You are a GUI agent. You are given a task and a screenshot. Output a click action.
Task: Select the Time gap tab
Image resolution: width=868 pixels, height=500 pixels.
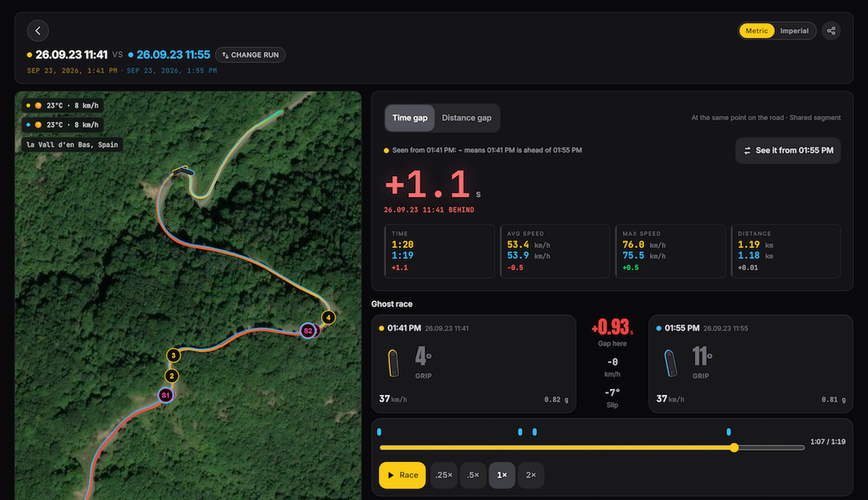coord(410,118)
